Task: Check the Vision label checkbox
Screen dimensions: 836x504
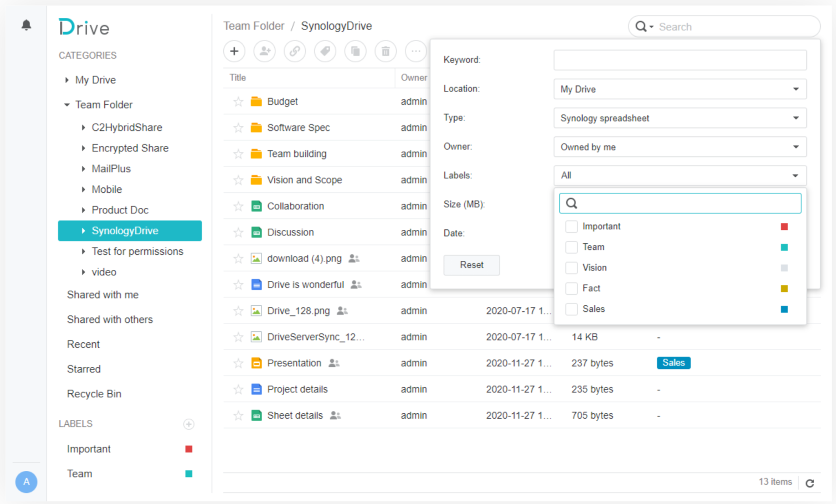Action: (x=571, y=268)
